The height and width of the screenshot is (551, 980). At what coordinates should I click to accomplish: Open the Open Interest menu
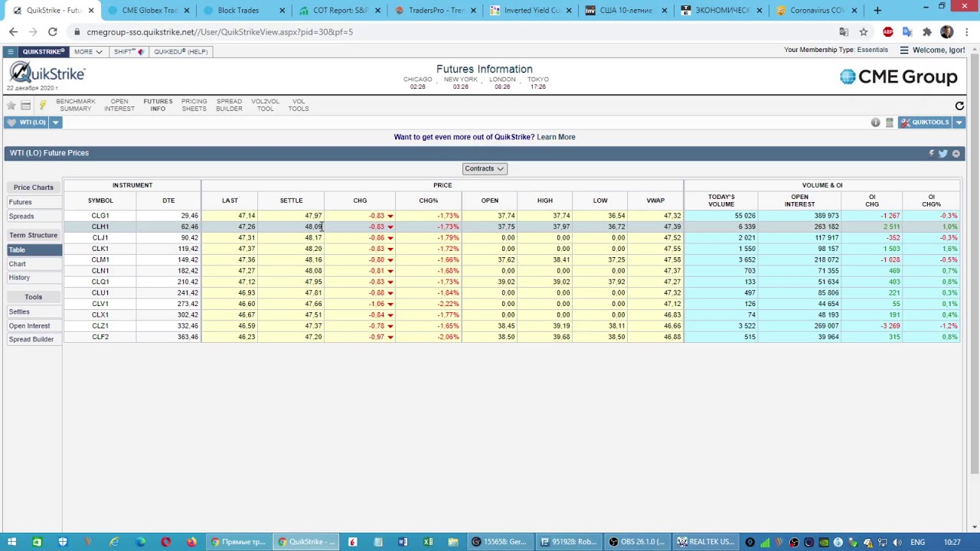tap(119, 105)
